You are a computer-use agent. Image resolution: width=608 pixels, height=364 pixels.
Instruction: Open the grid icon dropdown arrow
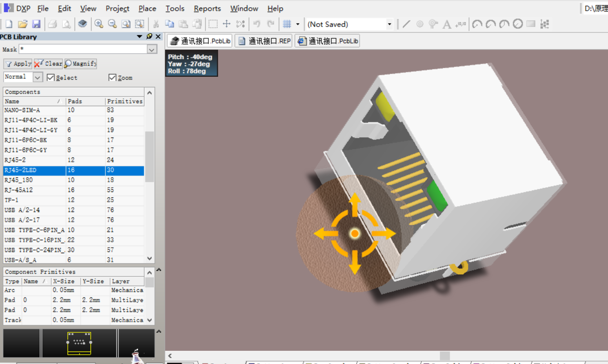(x=298, y=24)
